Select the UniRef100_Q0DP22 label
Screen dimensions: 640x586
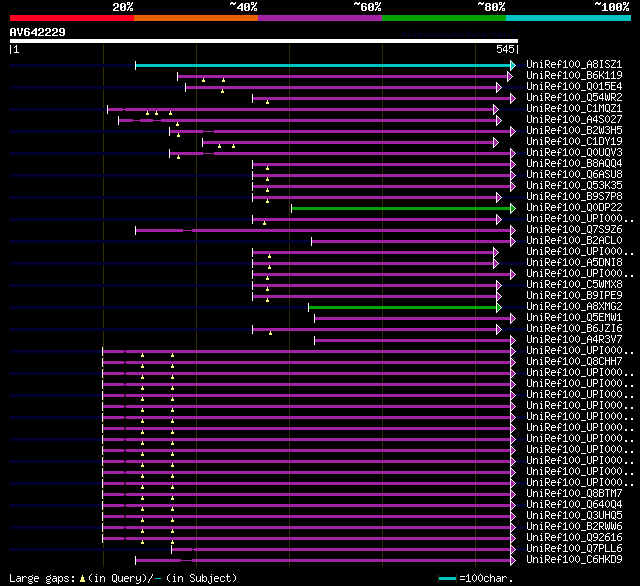[x=574, y=208]
